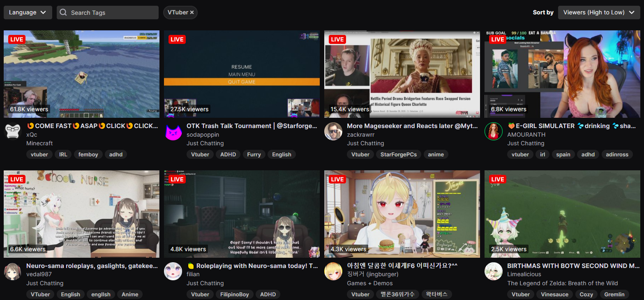Go to the zackrawrr channel name

click(x=361, y=135)
